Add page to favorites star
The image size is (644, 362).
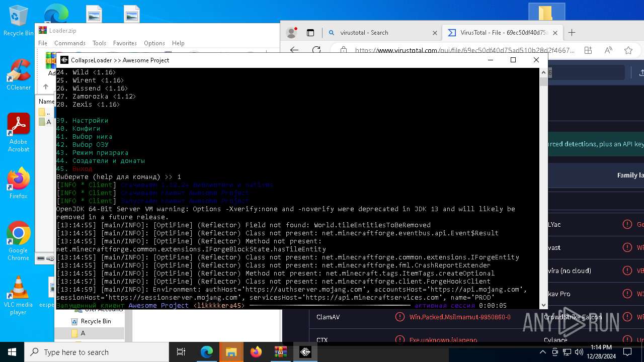click(628, 50)
